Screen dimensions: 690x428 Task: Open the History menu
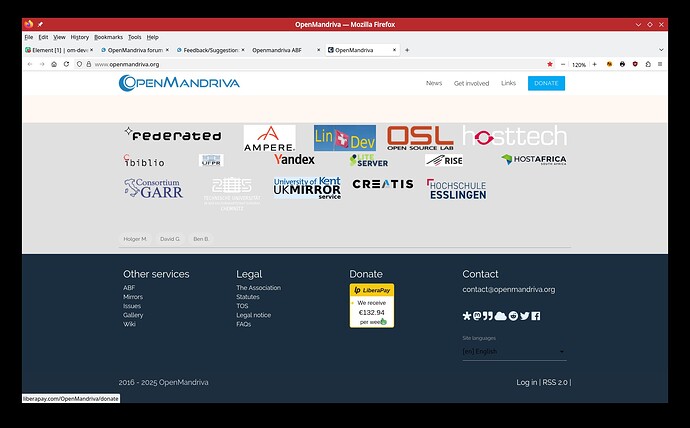tap(80, 37)
